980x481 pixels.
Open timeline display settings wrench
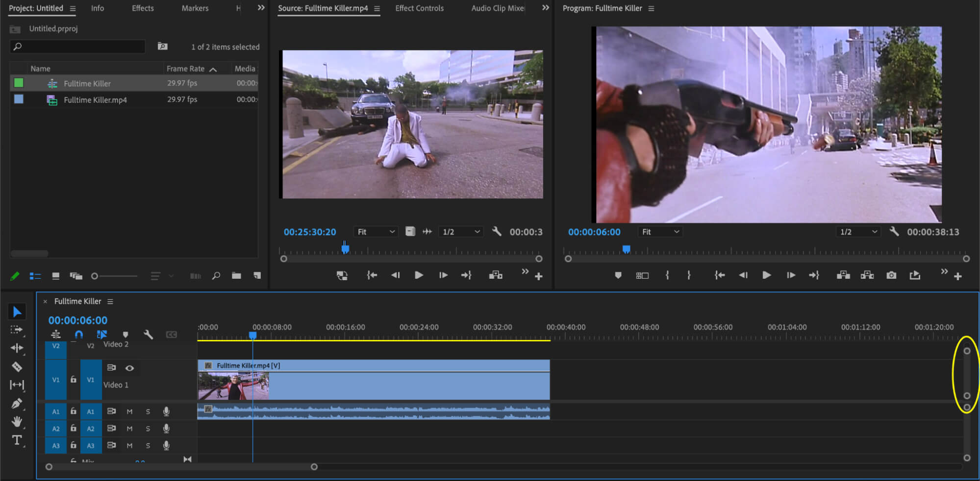coord(148,335)
